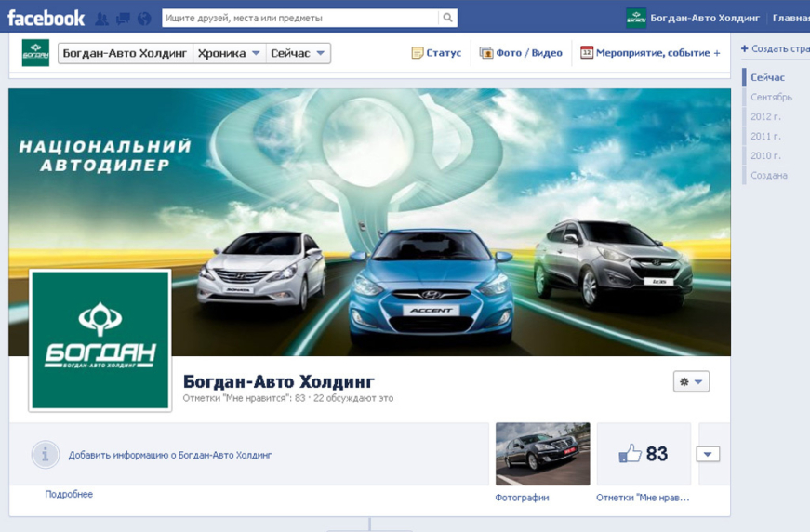The image size is (810, 532).
Task: Click the small Bogdan page logo
Action: [35, 53]
